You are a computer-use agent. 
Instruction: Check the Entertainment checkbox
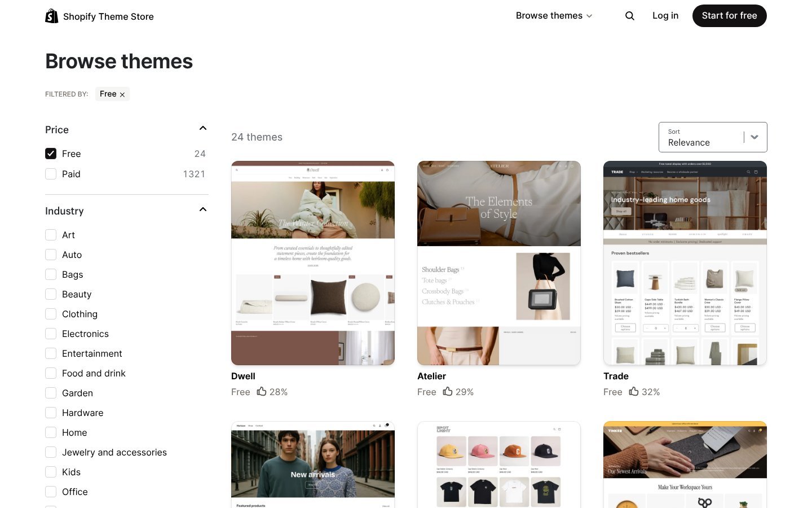[51, 353]
